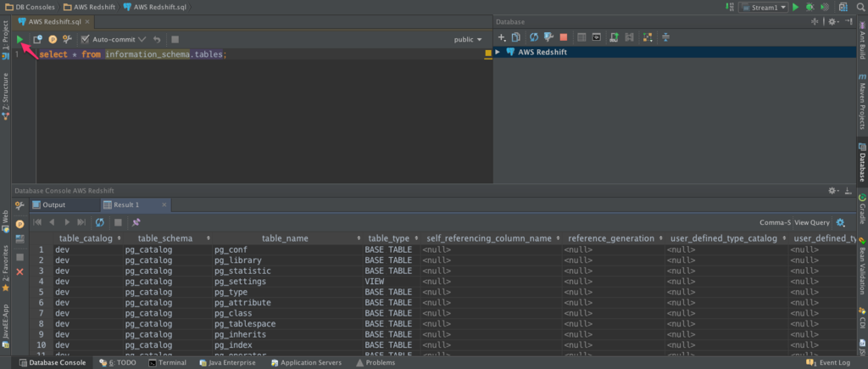Image resolution: width=868 pixels, height=369 pixels.
Task: Click the rollback arrow icon
Action: pos(157,39)
